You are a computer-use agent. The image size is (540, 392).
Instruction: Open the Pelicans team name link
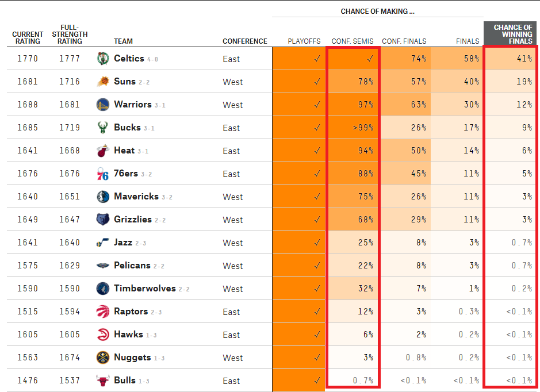click(x=132, y=266)
